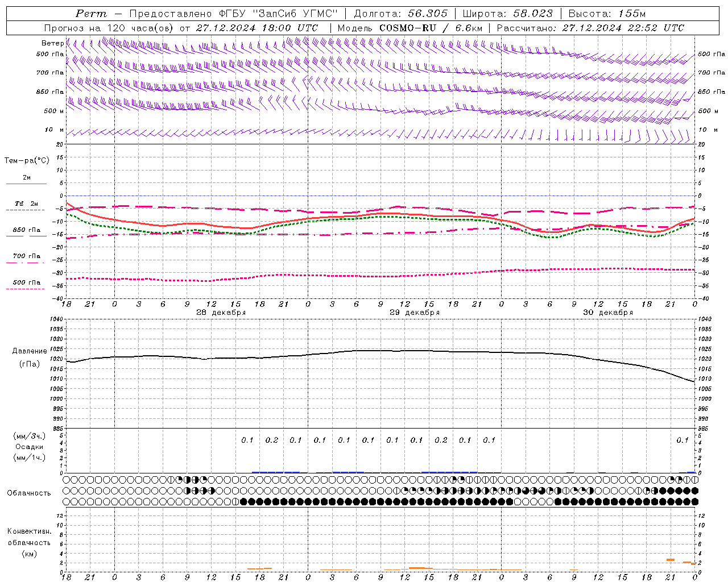Click the "Давление" pressure panel label

(30, 351)
